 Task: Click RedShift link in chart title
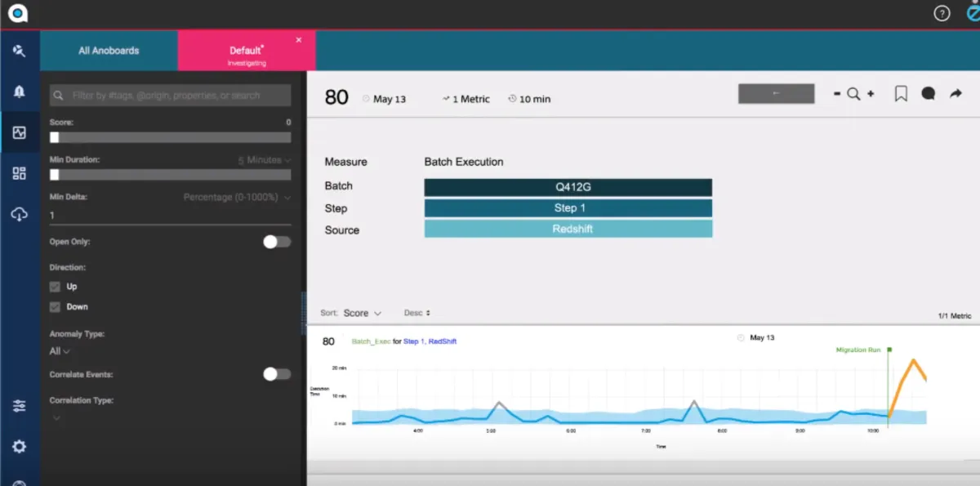443,341
